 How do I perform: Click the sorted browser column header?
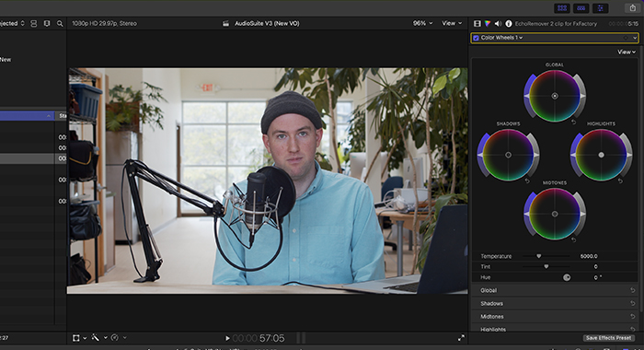pos(27,116)
